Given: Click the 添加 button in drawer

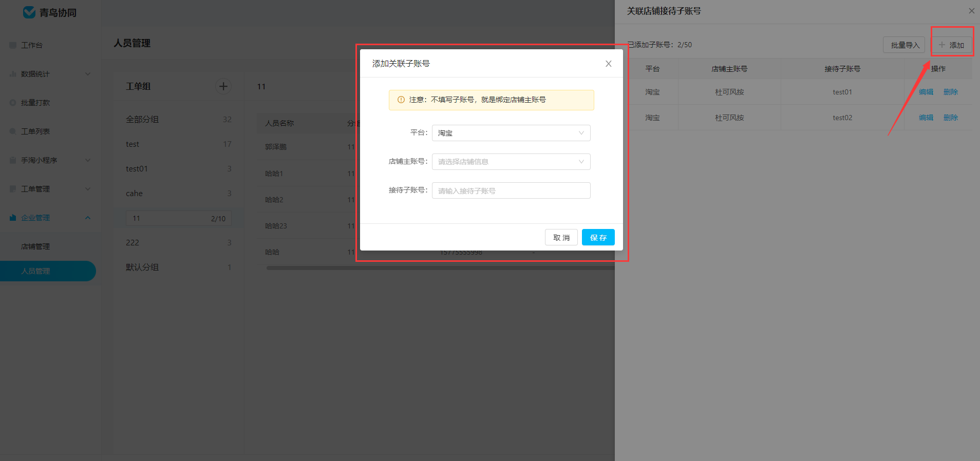Looking at the screenshot, I should 952,45.
